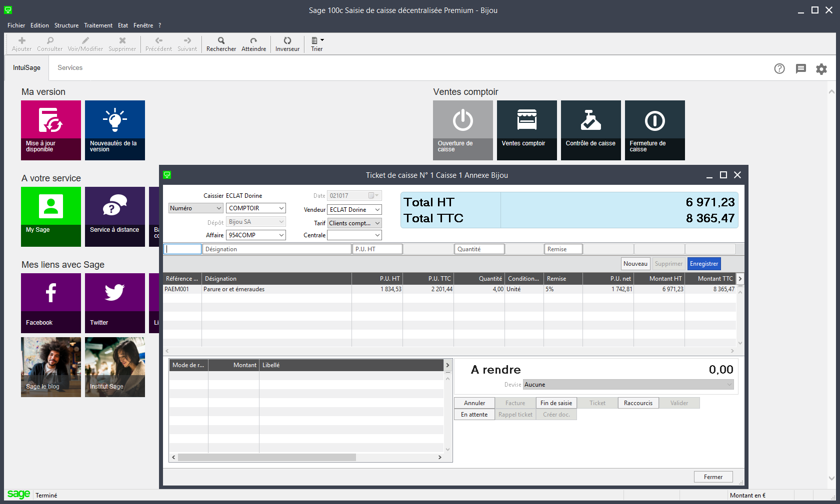Click the Consulter magnifier icon
840x504 pixels.
coord(49,44)
